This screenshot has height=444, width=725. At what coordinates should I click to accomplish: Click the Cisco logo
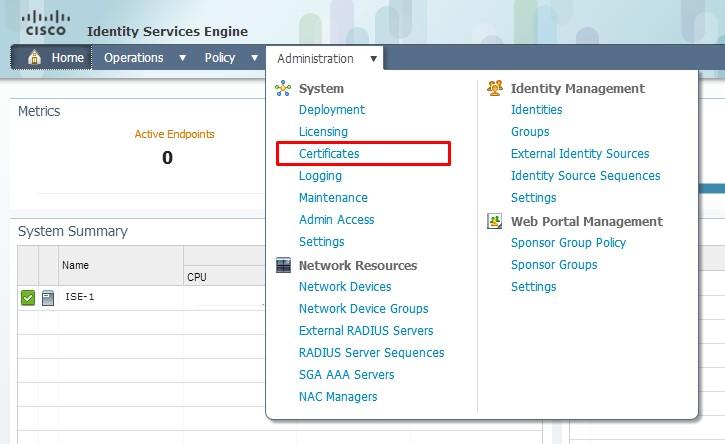[x=46, y=24]
